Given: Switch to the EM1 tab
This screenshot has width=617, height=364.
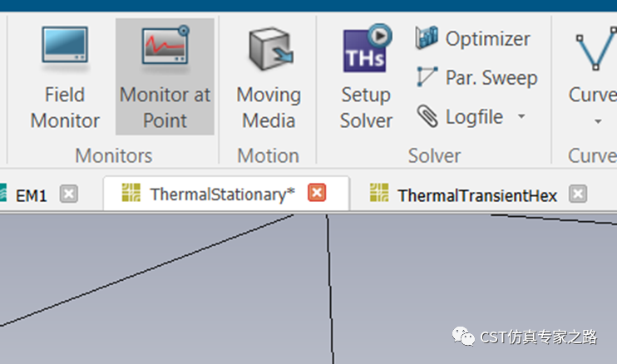Looking at the screenshot, I should point(31,195).
